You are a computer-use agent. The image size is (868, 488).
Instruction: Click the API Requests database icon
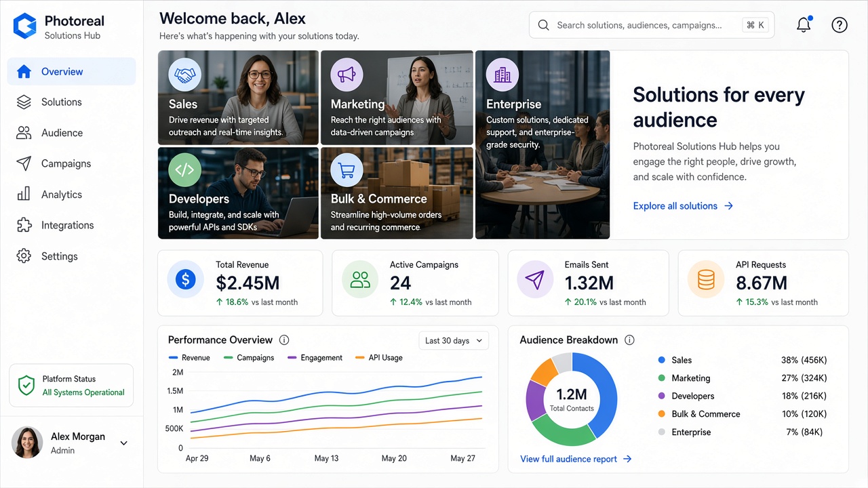tap(706, 279)
